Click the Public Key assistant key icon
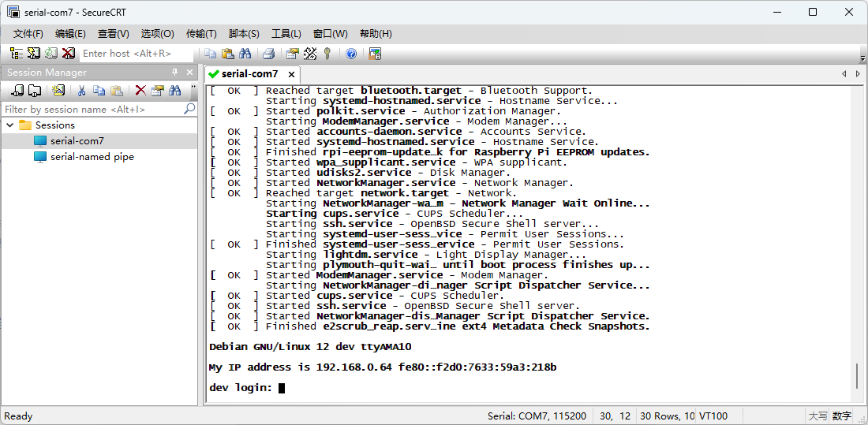868x425 pixels. [x=327, y=54]
